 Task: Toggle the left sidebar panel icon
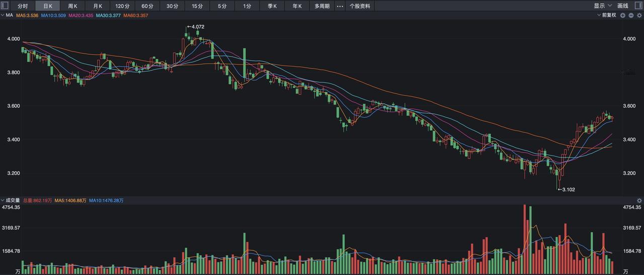point(4,6)
